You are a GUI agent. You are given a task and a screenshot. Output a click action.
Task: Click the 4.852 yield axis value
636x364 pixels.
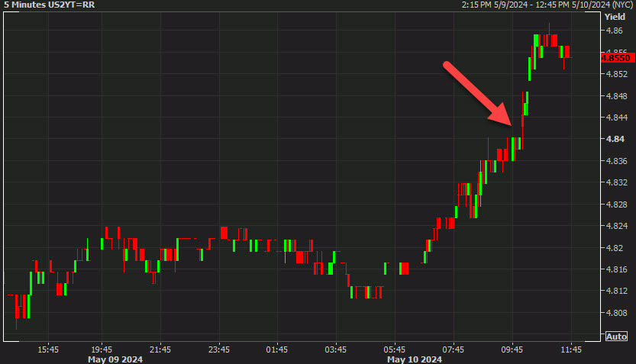pyautogui.click(x=617, y=74)
